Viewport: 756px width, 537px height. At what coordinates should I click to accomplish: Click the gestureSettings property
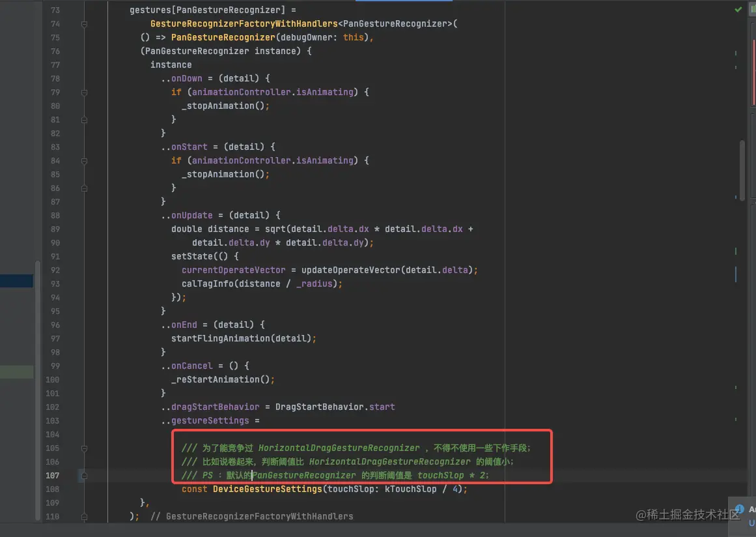210,421
